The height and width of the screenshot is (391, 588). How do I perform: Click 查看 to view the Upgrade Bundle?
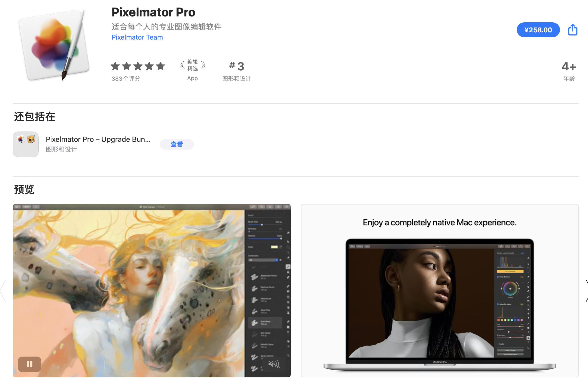[177, 144]
